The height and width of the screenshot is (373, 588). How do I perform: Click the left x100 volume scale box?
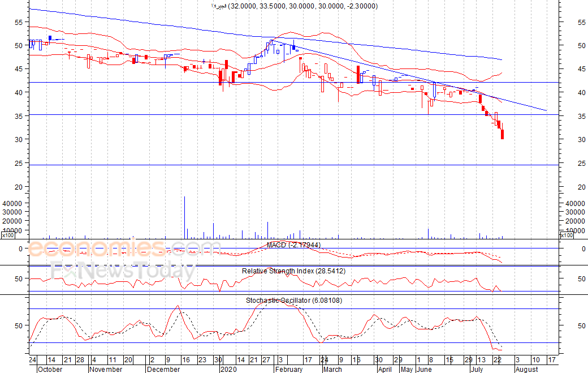(x=7, y=235)
